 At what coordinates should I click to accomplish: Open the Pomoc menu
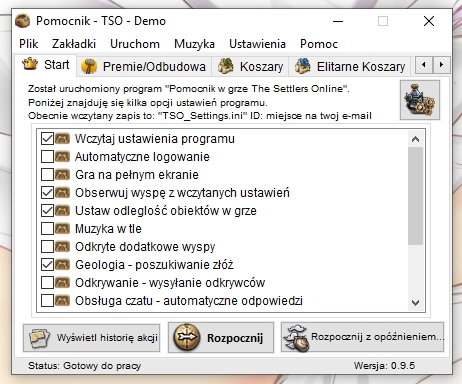319,44
